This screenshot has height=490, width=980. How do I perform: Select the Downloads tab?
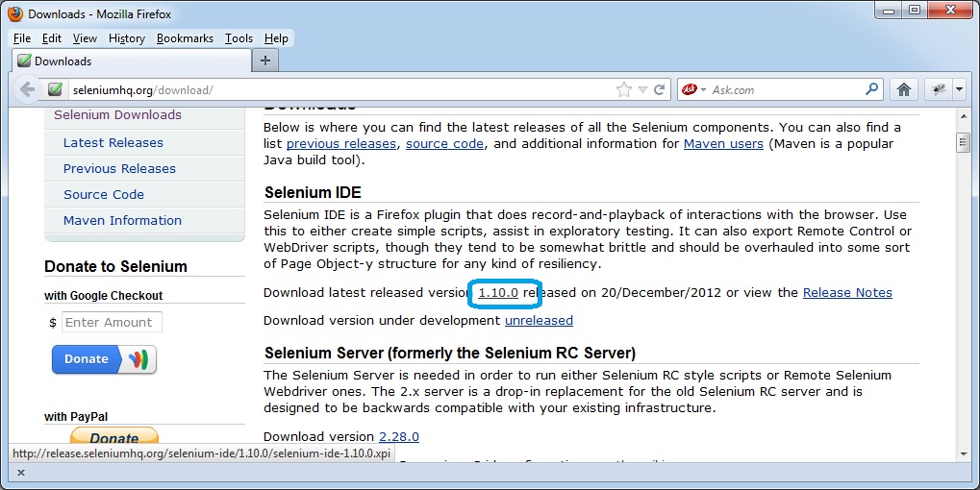[131, 61]
